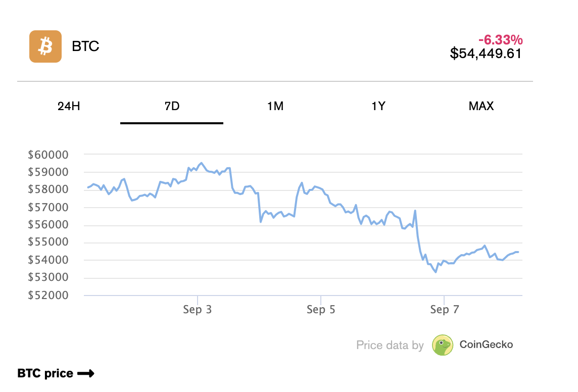Screen dimensions: 578x392
Task: Click the Sep 3 date marker
Action: click(197, 310)
